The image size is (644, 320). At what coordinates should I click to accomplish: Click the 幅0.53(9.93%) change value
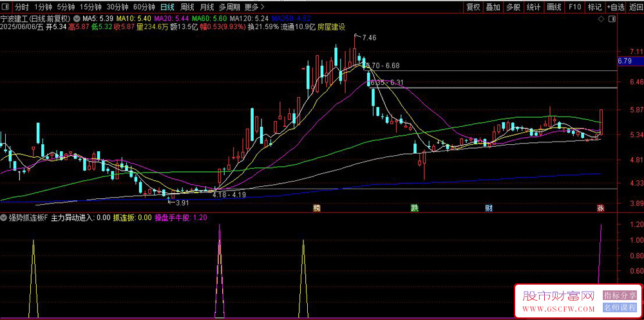tap(224, 26)
